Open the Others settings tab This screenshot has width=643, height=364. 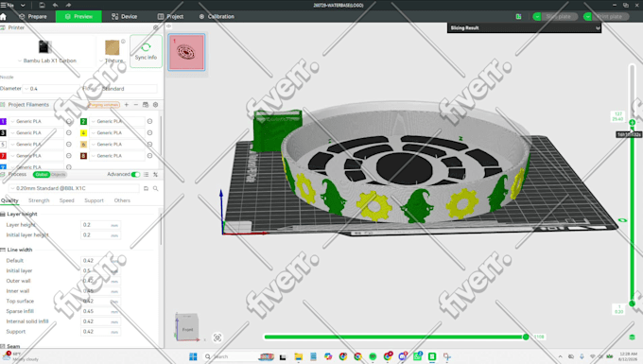point(122,200)
